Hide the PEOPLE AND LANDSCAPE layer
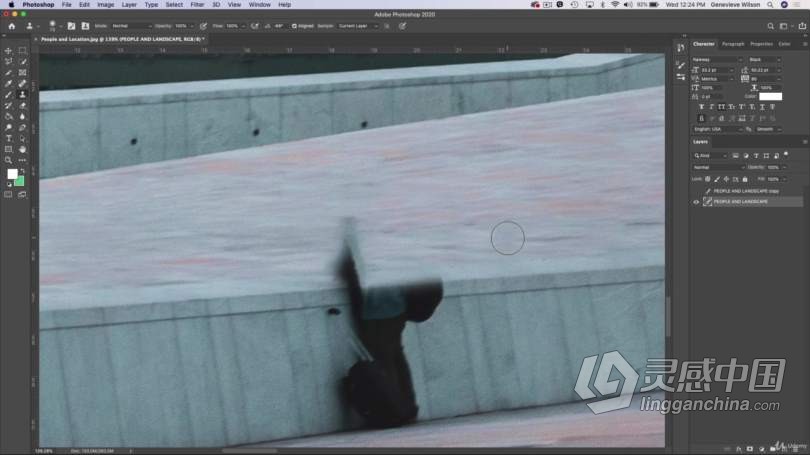This screenshot has height=455, width=810. 696,202
